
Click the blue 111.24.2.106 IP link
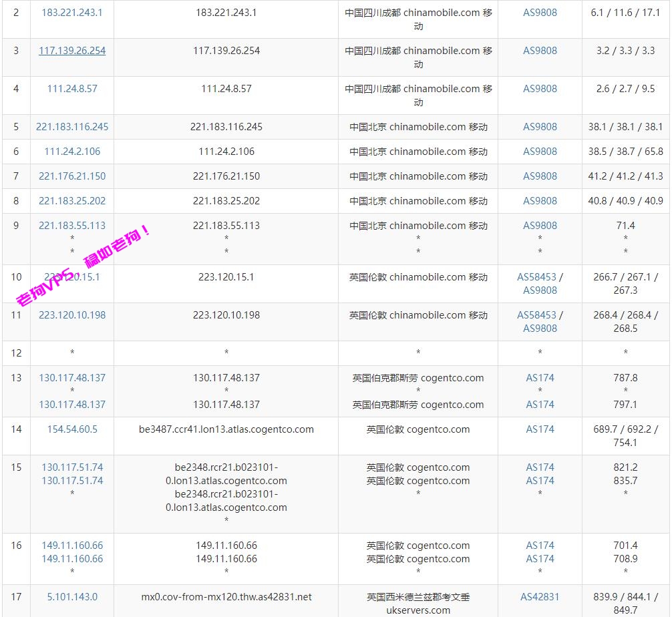[x=72, y=152]
